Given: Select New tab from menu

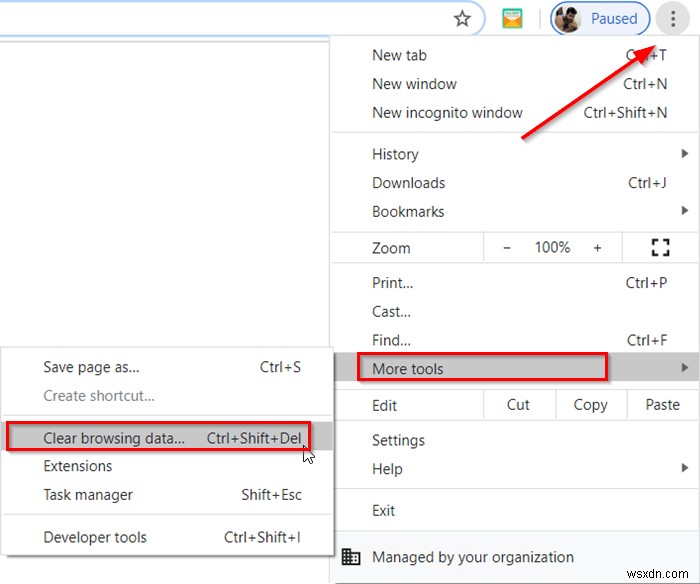Looking at the screenshot, I should tap(515, 55).
